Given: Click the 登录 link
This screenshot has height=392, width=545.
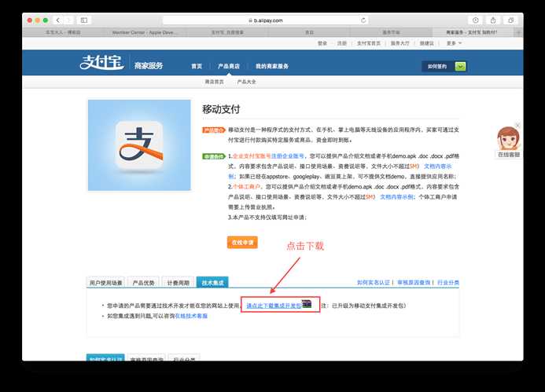Looking at the screenshot, I should (x=322, y=43).
